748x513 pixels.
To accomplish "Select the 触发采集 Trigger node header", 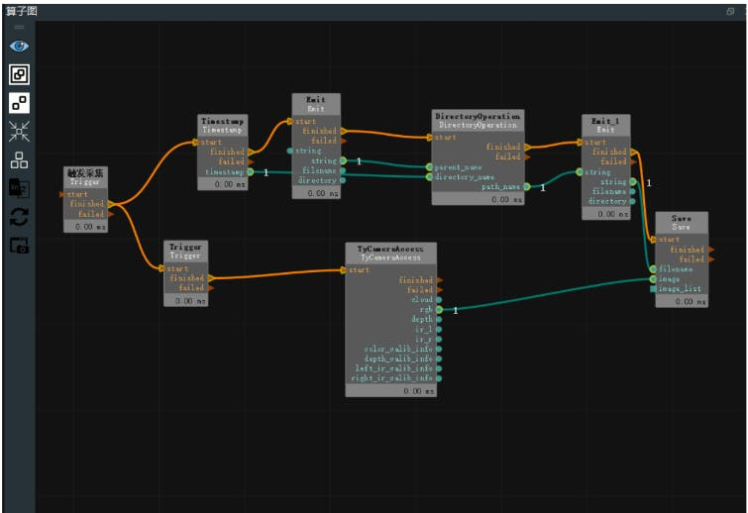I will (86, 177).
